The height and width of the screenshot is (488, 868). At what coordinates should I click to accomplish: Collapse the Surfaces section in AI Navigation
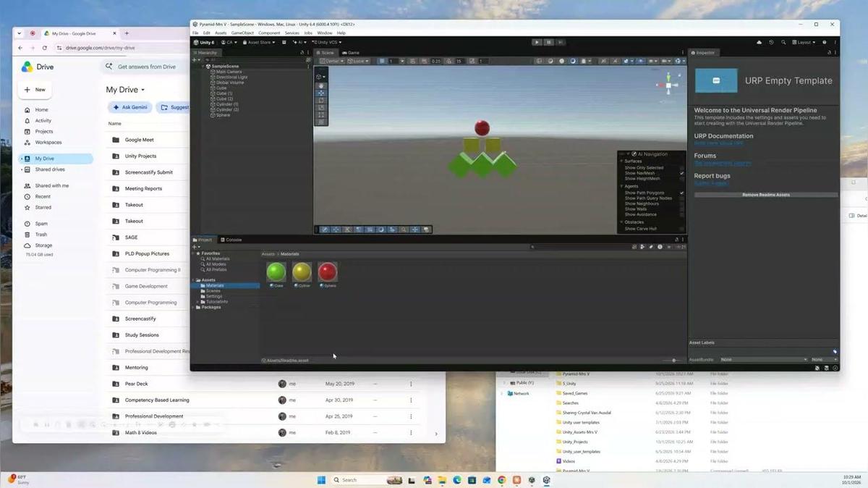[621, 161]
